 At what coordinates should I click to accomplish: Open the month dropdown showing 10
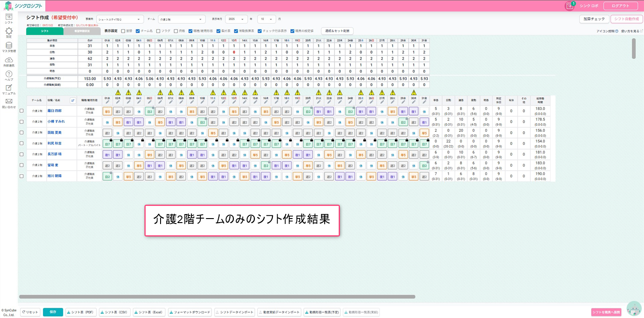(x=267, y=19)
